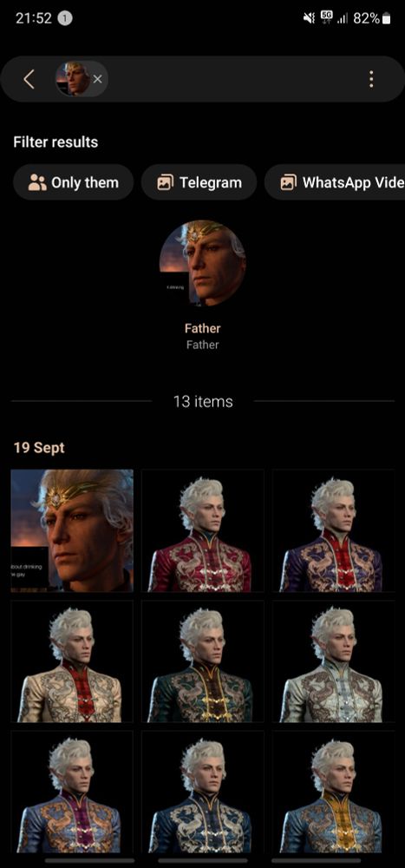Open the navy jacket with dark collar photo
The height and width of the screenshot is (868, 405).
203,792
